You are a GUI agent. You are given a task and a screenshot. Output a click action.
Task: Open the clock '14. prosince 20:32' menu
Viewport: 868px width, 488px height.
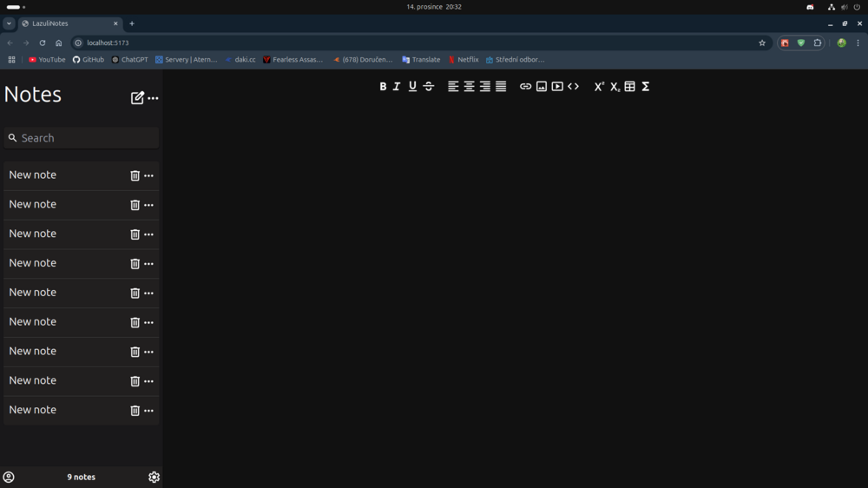tap(434, 7)
